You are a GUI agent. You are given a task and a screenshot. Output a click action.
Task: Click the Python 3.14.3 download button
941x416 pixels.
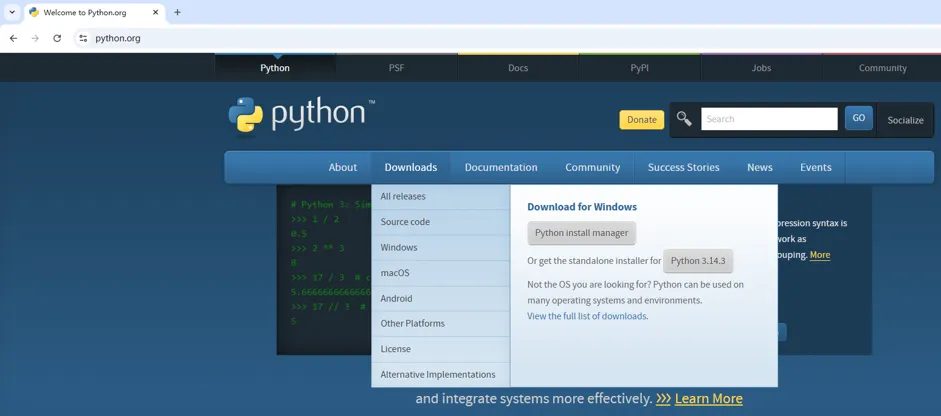(698, 261)
